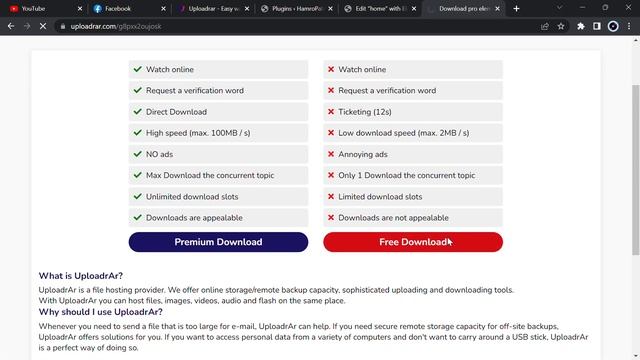This screenshot has width=640, height=360.
Task: Open the Extensions puzzle icon
Action: (x=580, y=26)
